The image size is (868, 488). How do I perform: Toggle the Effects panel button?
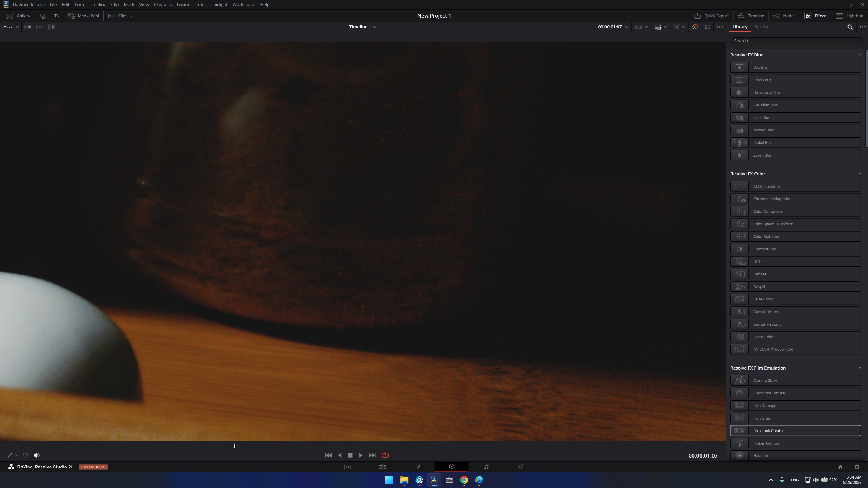(x=816, y=16)
